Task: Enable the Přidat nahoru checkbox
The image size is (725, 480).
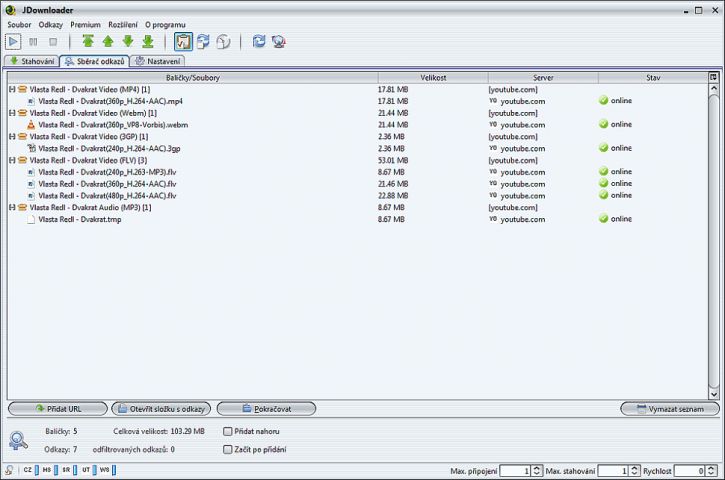Action: click(227, 431)
